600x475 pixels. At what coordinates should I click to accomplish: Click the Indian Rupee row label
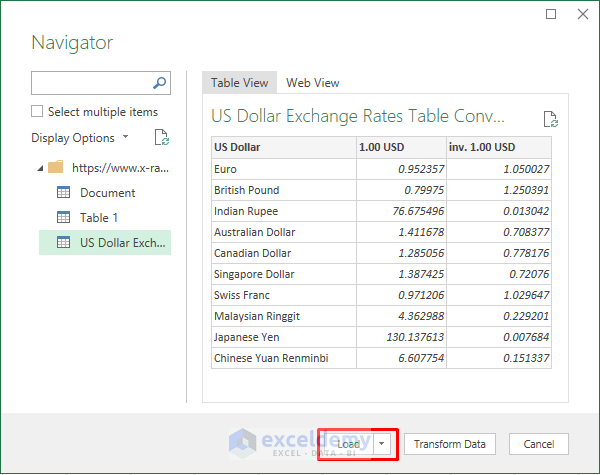[x=246, y=211]
